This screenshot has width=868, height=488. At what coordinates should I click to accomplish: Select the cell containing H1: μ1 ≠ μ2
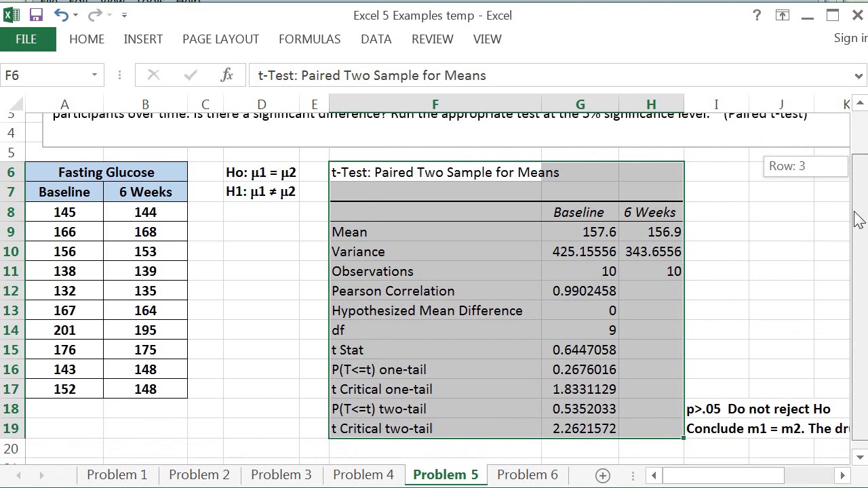click(261, 192)
